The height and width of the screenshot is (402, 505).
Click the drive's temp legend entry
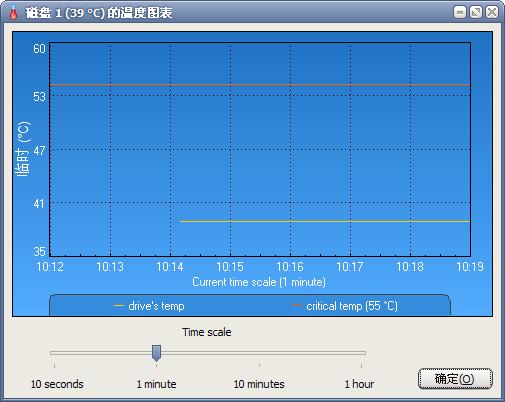point(149,306)
